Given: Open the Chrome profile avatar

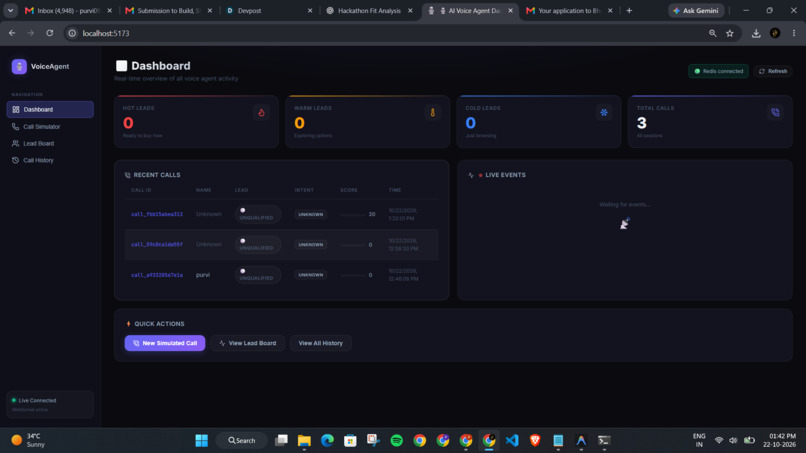Looking at the screenshot, I should (775, 33).
